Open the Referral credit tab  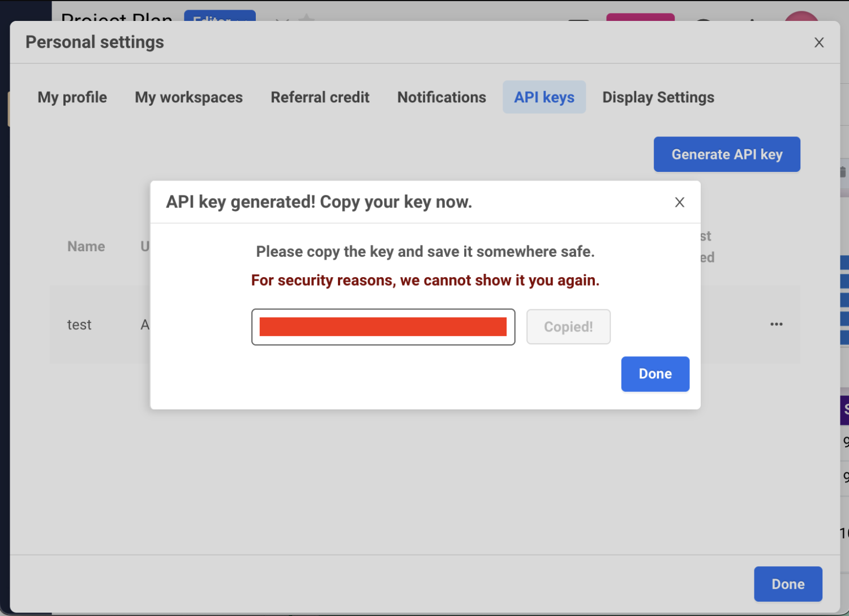tap(320, 97)
